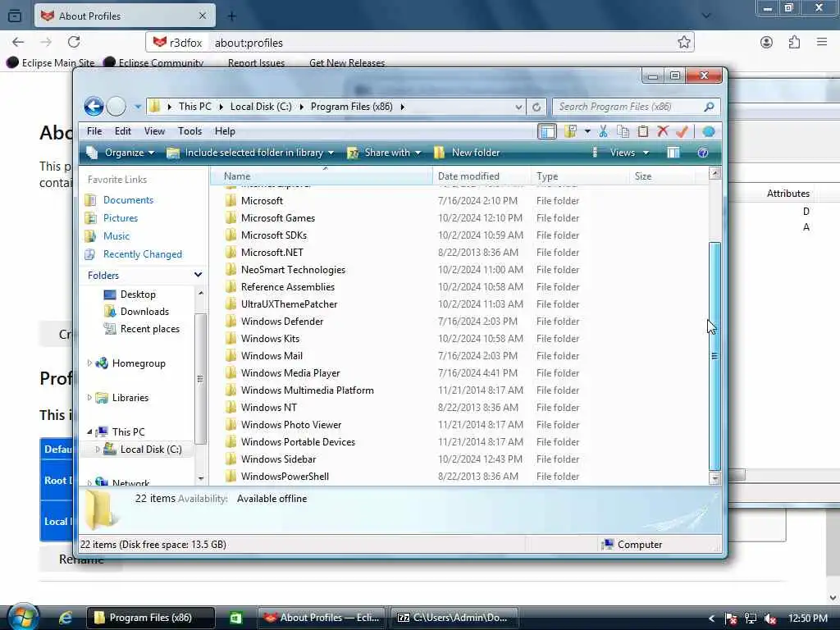The height and width of the screenshot is (630, 840).
Task: Open r3dfox extensions puzzle icon
Action: (x=794, y=43)
